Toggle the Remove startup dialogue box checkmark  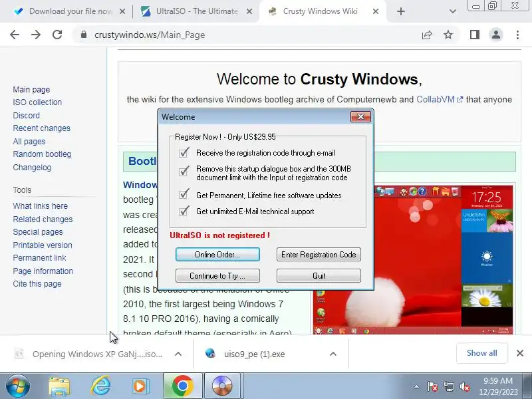click(x=184, y=171)
